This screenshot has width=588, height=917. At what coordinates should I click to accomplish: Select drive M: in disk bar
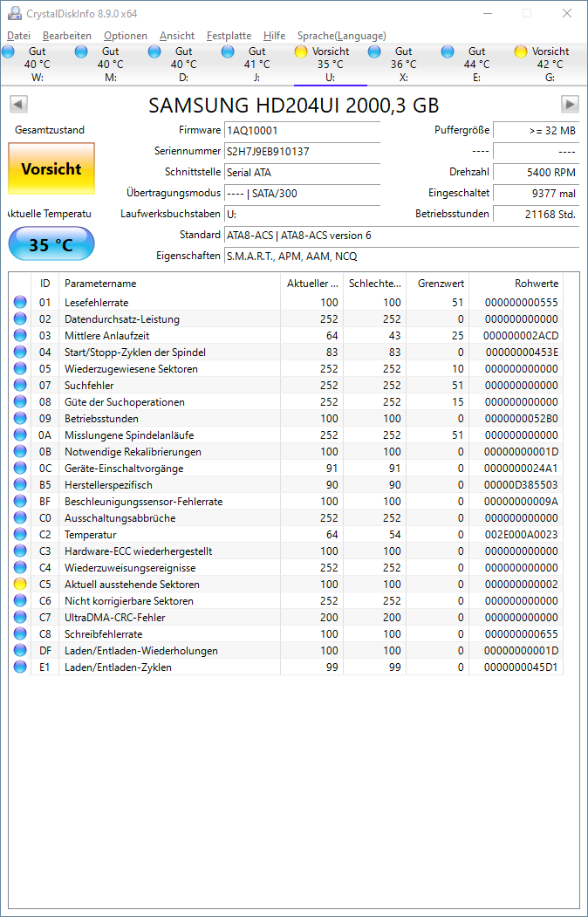110,65
